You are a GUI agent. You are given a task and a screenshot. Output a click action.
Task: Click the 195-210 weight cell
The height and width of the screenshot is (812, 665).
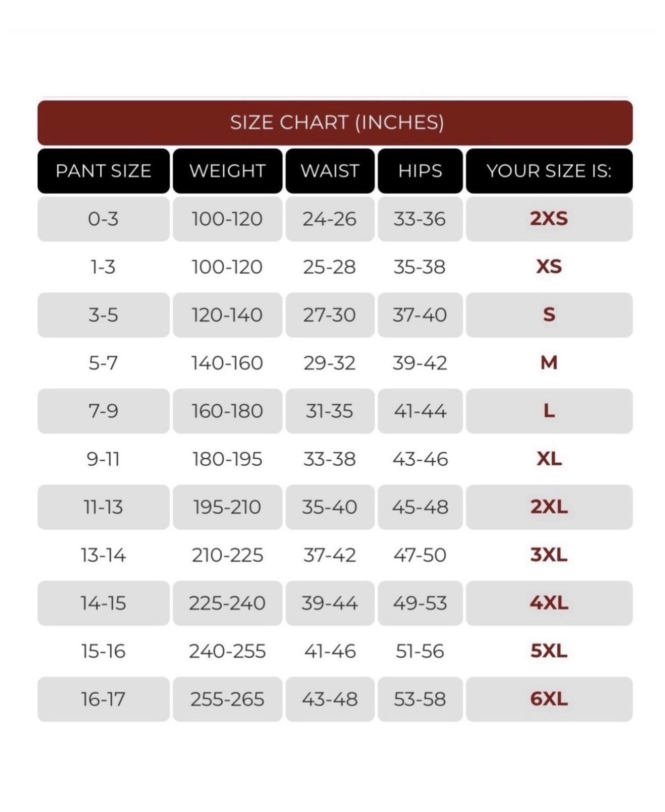[227, 507]
